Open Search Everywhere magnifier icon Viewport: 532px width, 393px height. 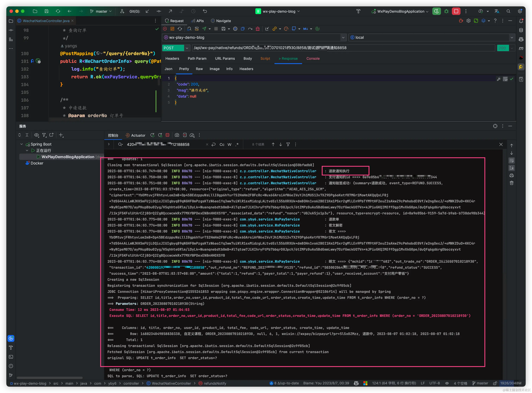pyautogui.click(x=508, y=11)
